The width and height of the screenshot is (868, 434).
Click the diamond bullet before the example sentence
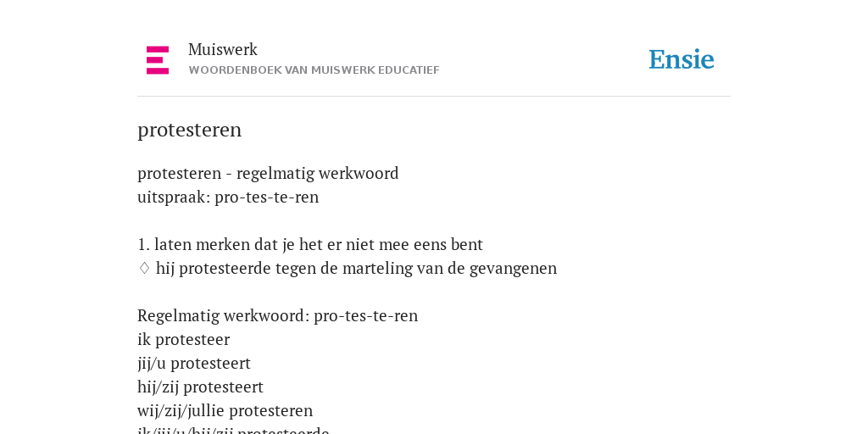(144, 268)
